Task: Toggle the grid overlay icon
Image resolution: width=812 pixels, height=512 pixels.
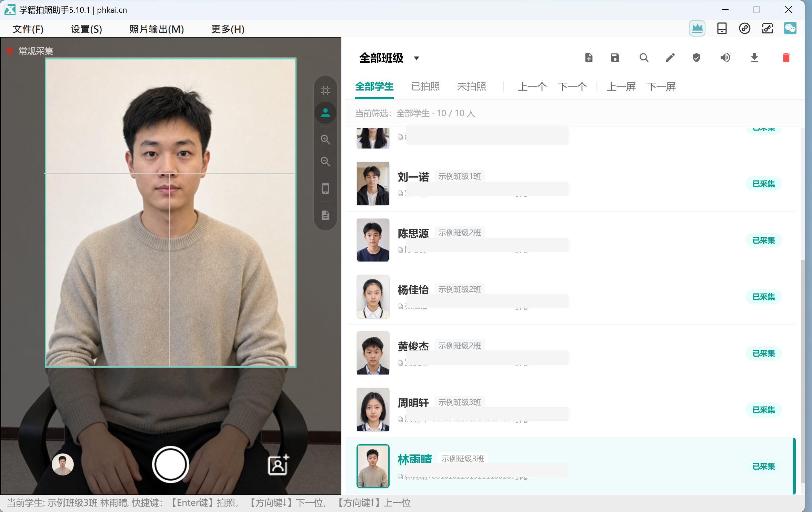Action: pos(325,91)
